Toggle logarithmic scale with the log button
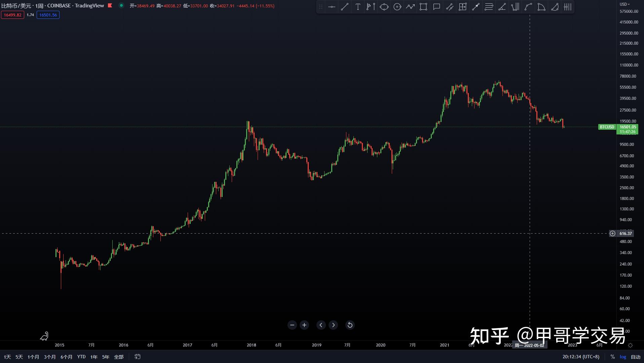The width and height of the screenshot is (644, 363). click(x=623, y=357)
